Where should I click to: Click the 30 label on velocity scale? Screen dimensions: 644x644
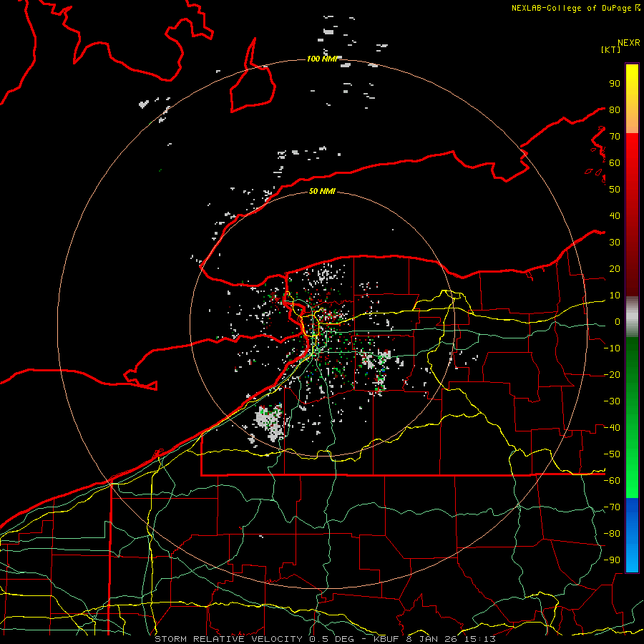615,243
